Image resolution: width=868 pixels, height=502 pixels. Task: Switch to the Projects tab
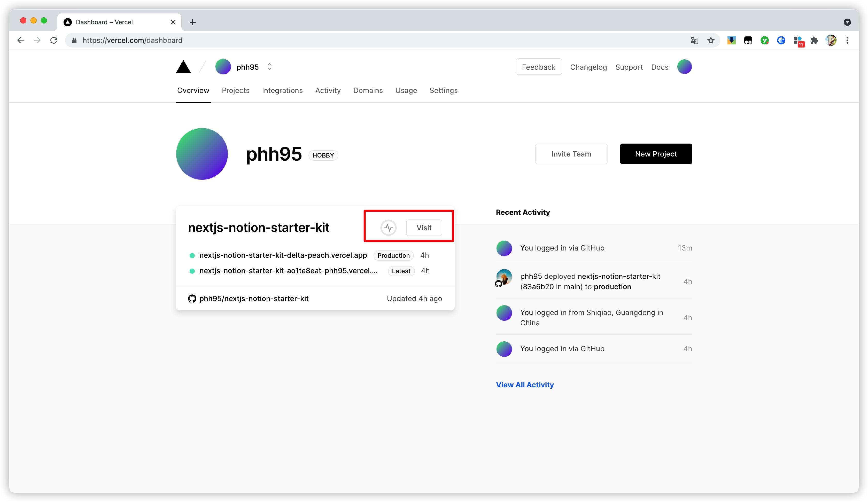pos(235,90)
